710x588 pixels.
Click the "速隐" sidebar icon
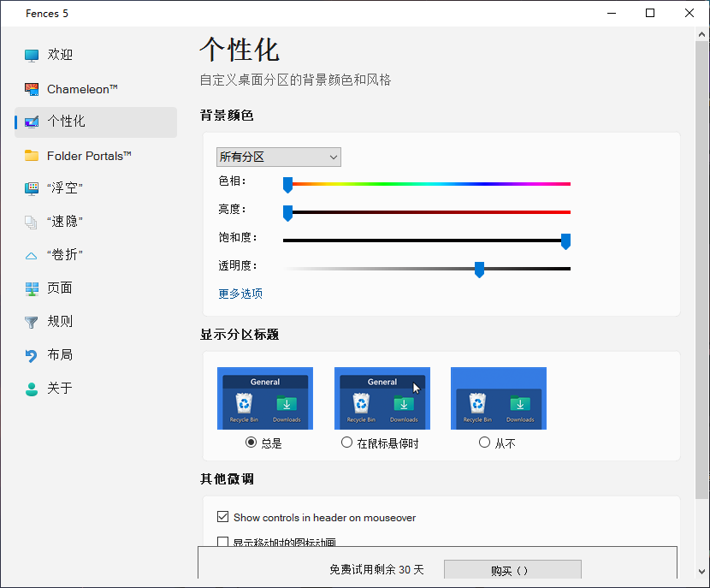(32, 222)
